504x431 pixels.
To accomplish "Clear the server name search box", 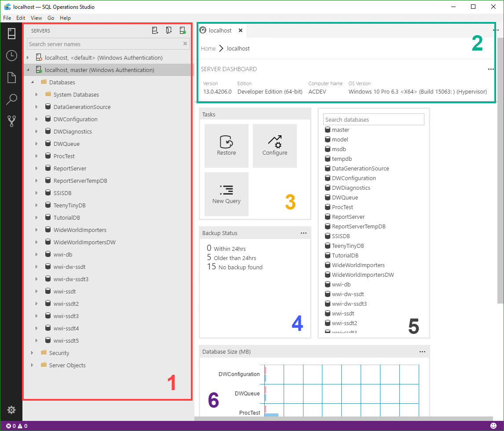I will (185, 43).
